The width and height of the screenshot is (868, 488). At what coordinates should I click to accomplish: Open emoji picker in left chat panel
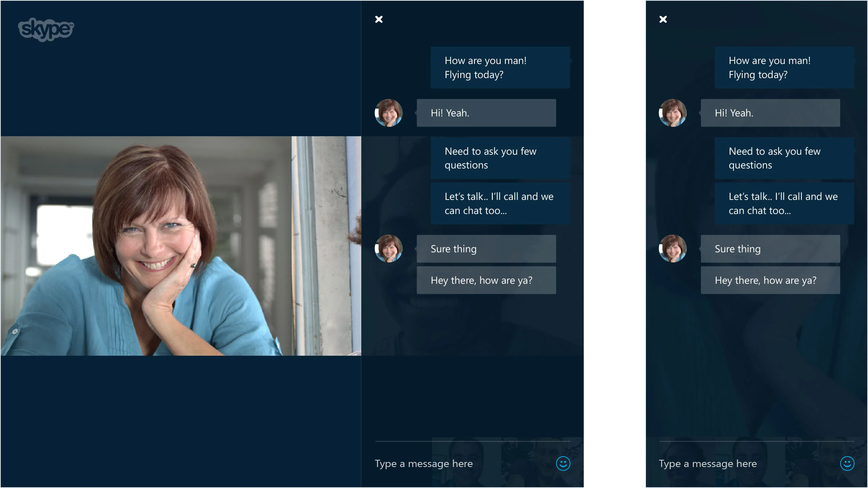(563, 463)
